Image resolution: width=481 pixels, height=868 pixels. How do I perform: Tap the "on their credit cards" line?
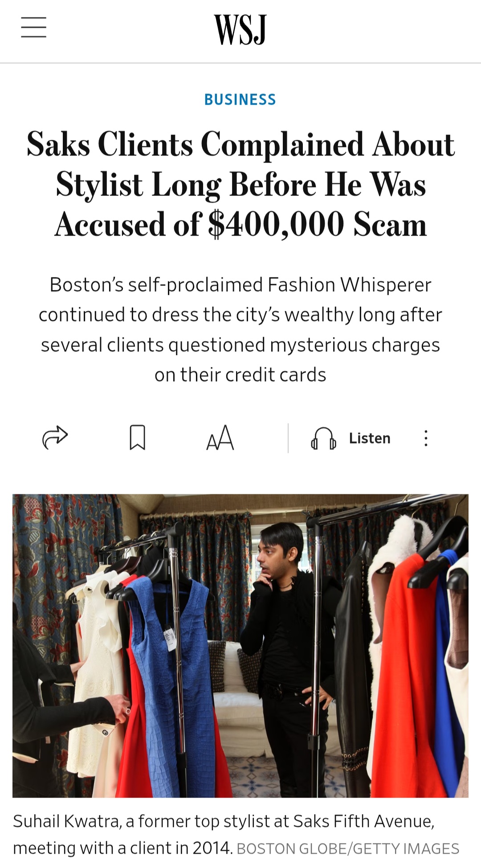click(x=240, y=375)
